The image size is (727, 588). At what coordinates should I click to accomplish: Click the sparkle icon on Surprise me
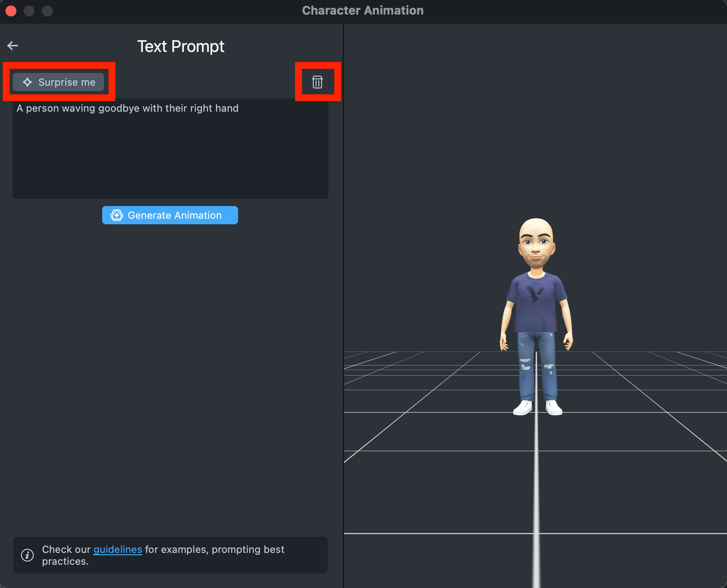pos(27,82)
